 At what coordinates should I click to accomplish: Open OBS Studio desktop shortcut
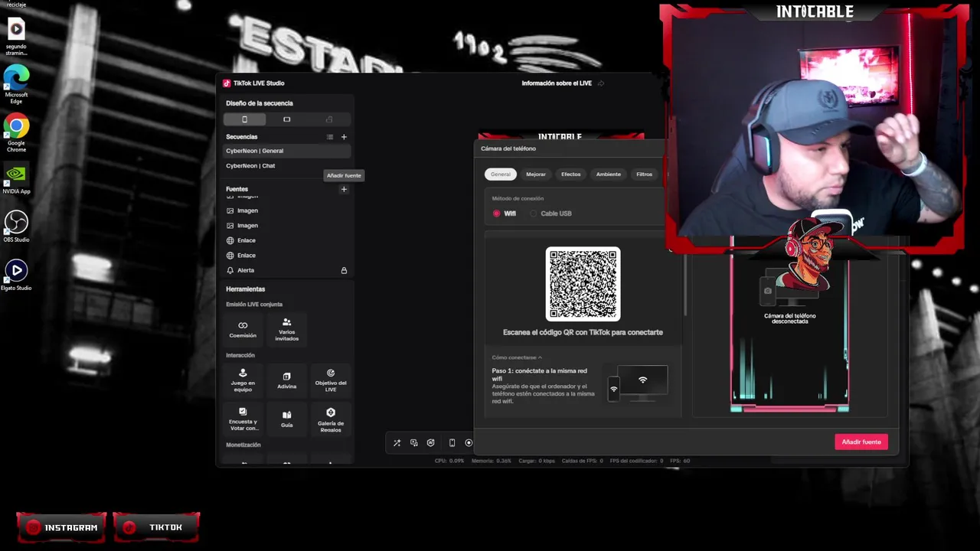tap(16, 227)
